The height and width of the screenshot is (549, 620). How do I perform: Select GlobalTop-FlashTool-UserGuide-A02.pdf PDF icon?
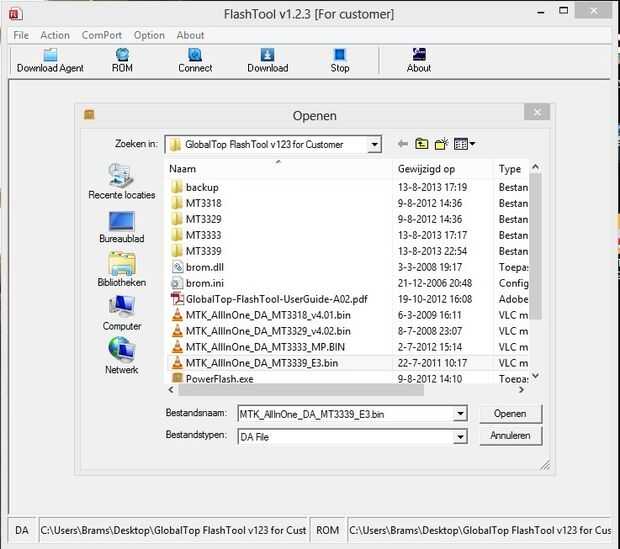click(x=177, y=299)
